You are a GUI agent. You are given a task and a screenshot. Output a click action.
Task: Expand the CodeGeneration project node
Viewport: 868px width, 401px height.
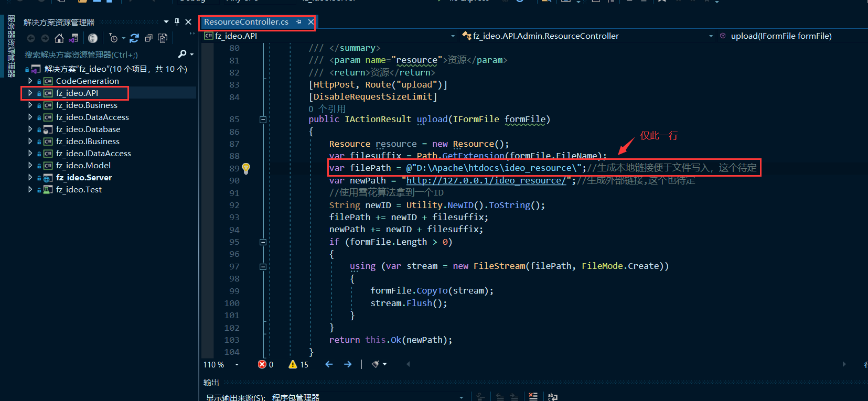pyautogui.click(x=30, y=81)
